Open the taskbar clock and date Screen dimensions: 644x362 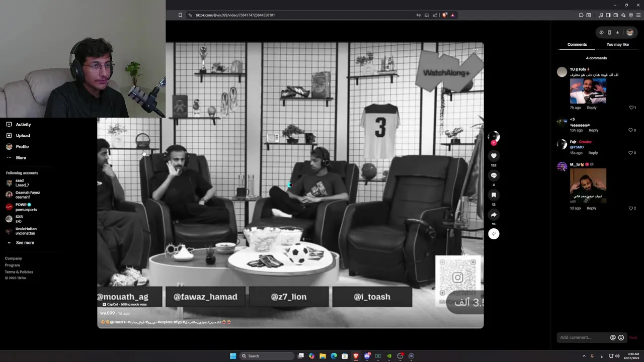(631, 356)
